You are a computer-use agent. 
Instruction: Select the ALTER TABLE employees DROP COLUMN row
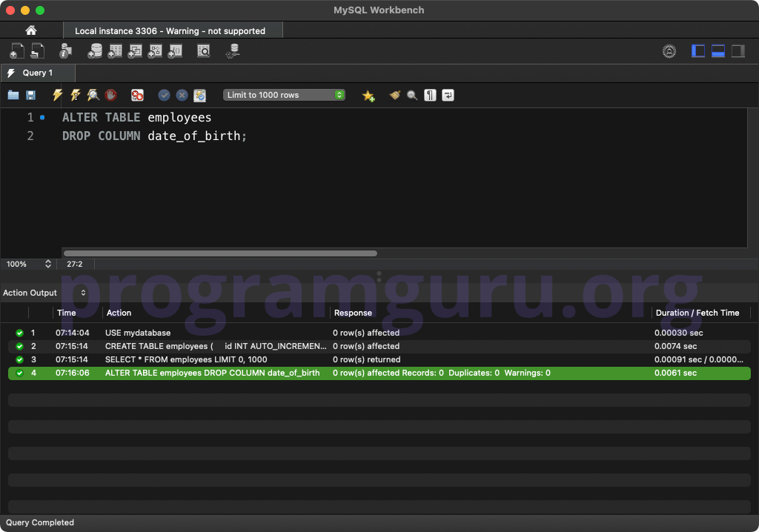379,373
